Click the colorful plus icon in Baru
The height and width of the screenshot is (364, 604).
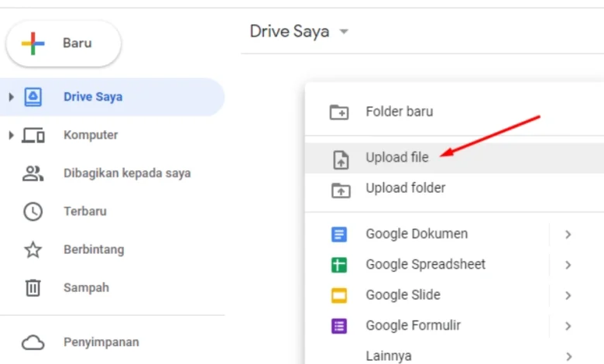(33, 43)
